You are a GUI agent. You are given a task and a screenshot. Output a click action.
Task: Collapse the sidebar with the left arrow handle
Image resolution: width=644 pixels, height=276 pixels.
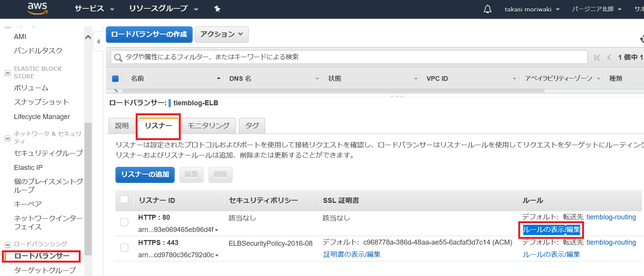tap(98, 41)
